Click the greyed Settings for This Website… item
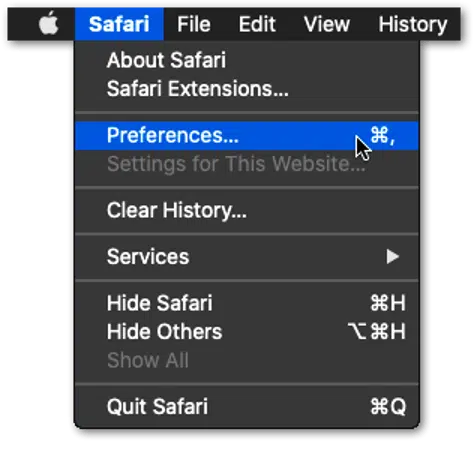 pyautogui.click(x=247, y=164)
